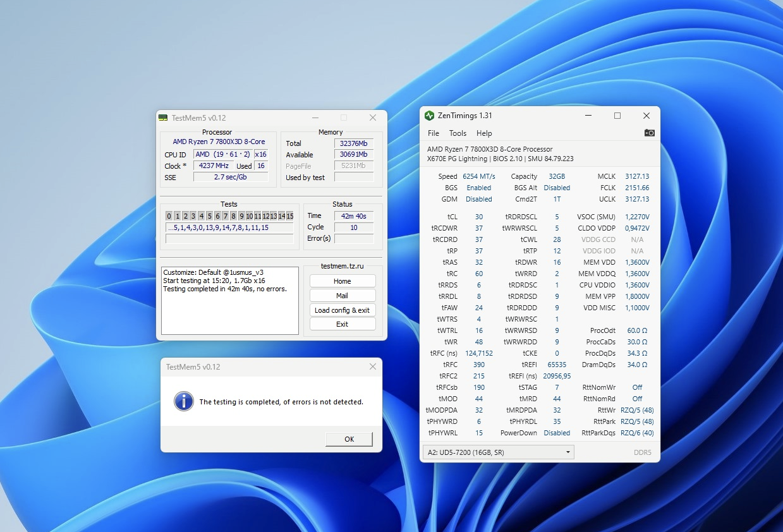This screenshot has width=783, height=532.
Task: Click the blue info icon in the dialog
Action: 184,401
